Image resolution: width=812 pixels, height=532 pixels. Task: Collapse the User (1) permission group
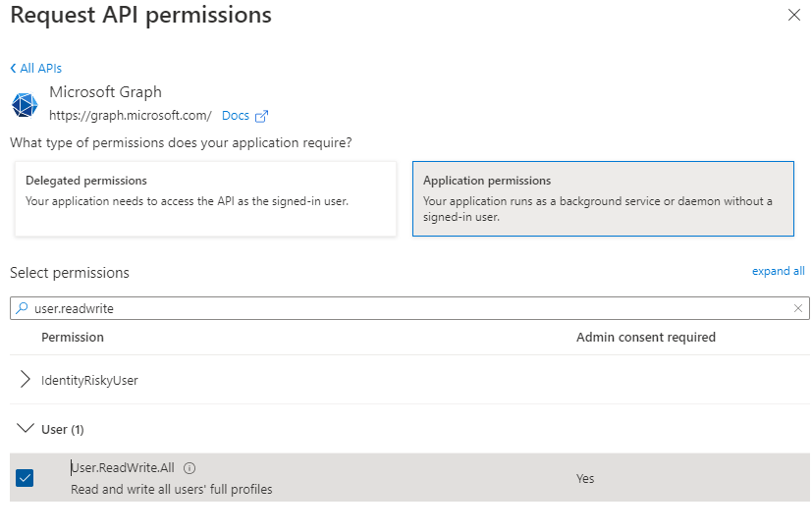(x=25, y=428)
